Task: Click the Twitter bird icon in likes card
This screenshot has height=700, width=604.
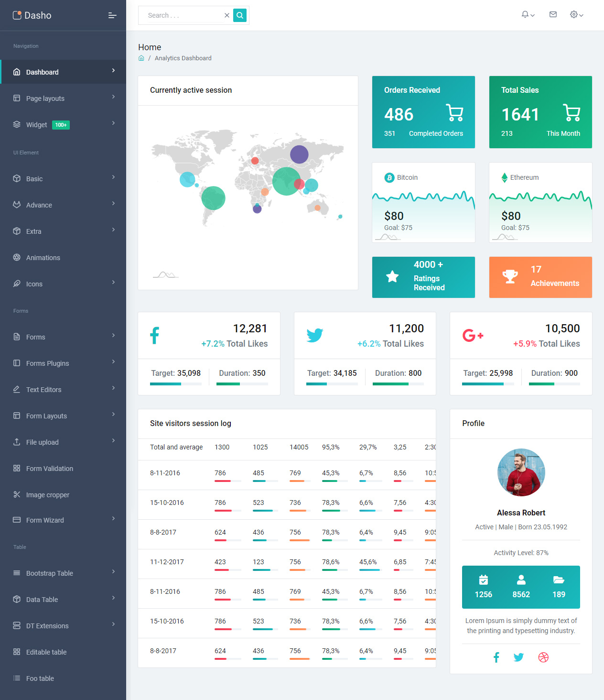Action: 315,335
